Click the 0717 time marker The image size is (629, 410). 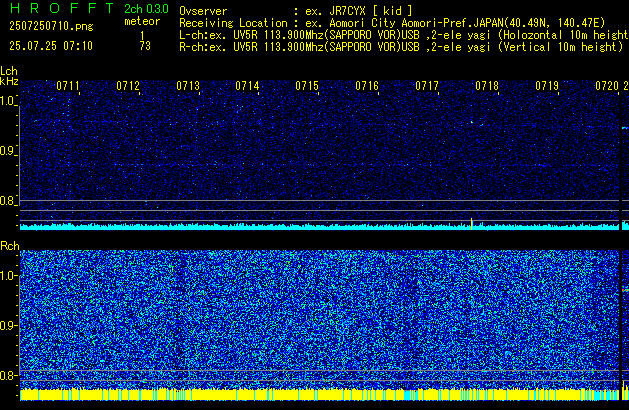427,86
